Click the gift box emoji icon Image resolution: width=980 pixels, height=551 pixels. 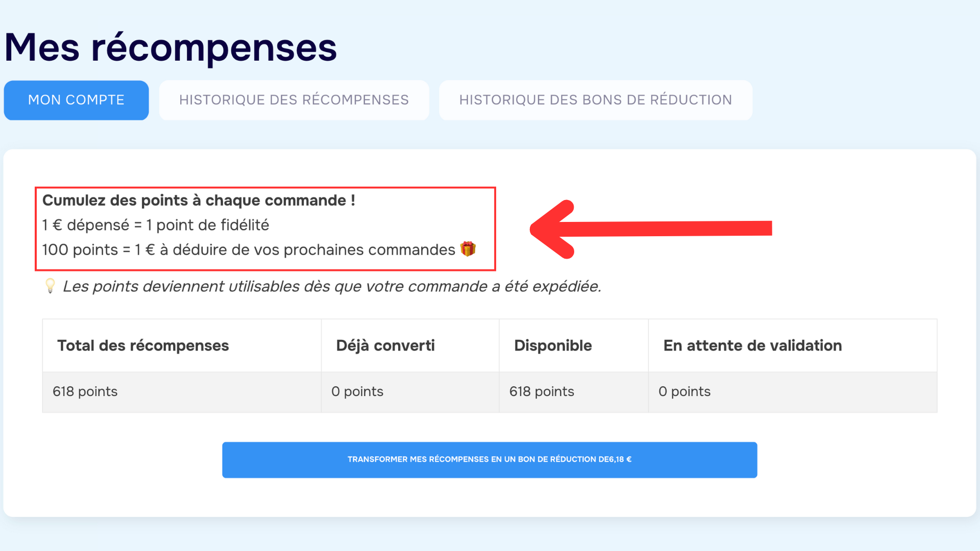(x=468, y=249)
